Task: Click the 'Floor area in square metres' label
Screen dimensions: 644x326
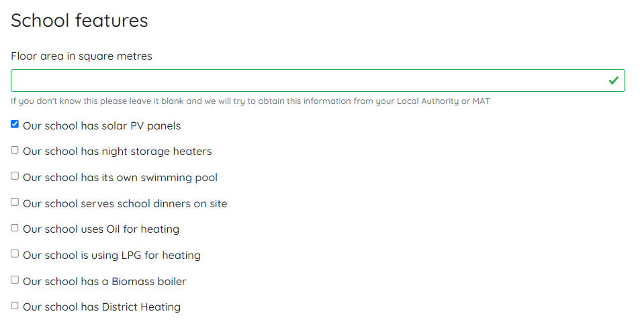Action: point(81,56)
